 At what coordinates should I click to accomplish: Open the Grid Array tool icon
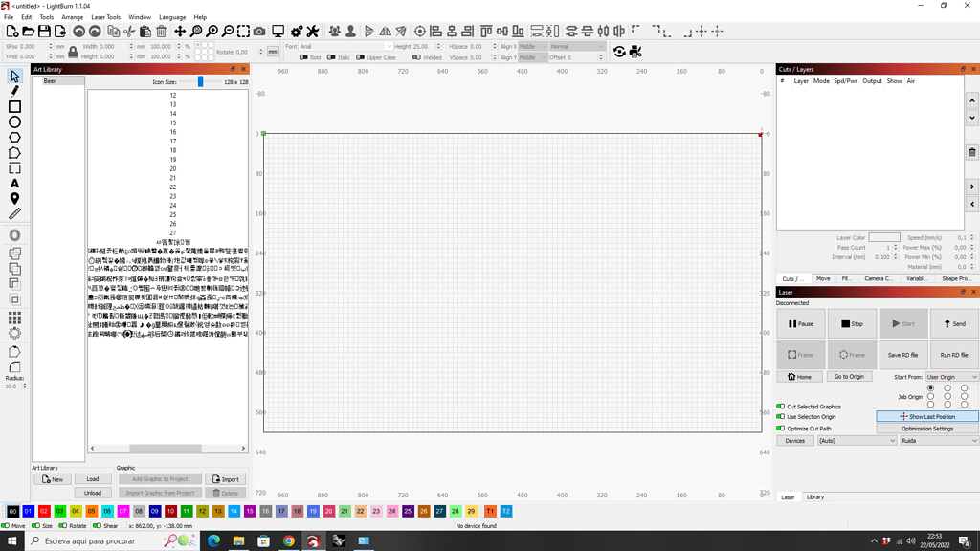[x=14, y=318]
